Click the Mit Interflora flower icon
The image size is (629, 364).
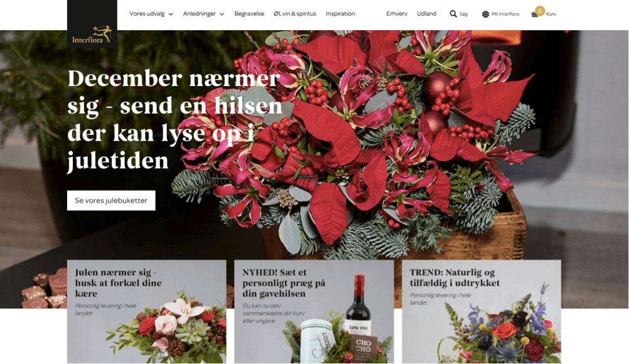(x=485, y=14)
